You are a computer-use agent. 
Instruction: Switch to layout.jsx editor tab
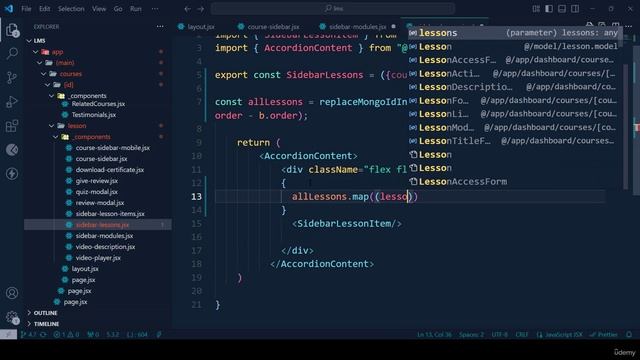pyautogui.click(x=197, y=27)
